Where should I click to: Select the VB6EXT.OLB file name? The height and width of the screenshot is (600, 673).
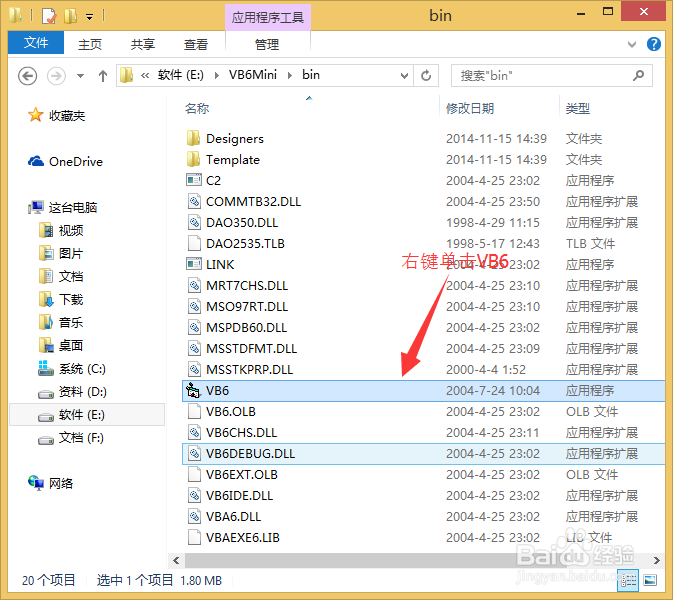(x=242, y=475)
